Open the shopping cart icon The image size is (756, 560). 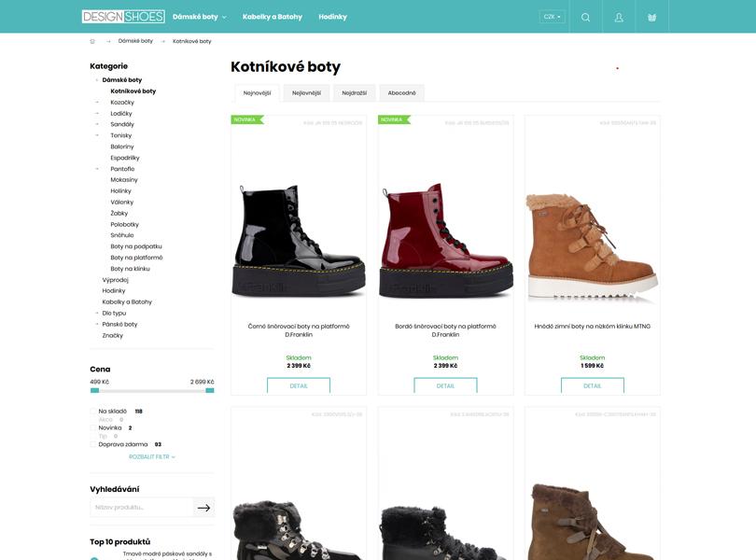tap(651, 18)
